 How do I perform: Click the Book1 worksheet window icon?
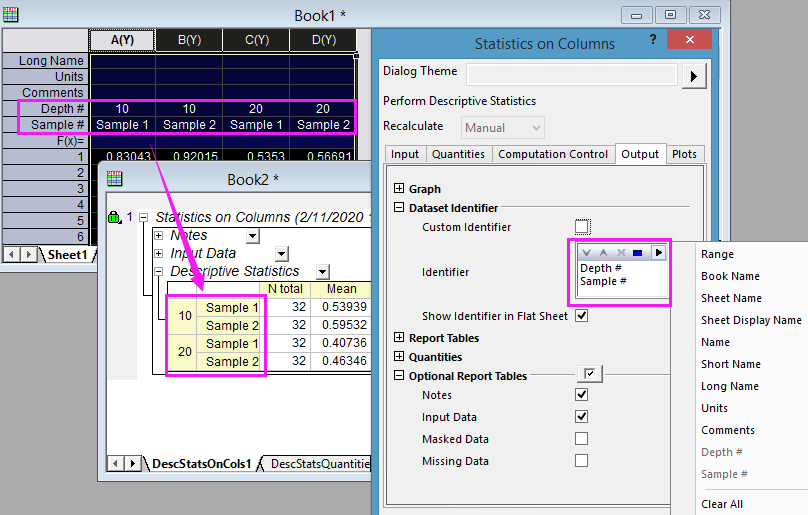click(10, 15)
